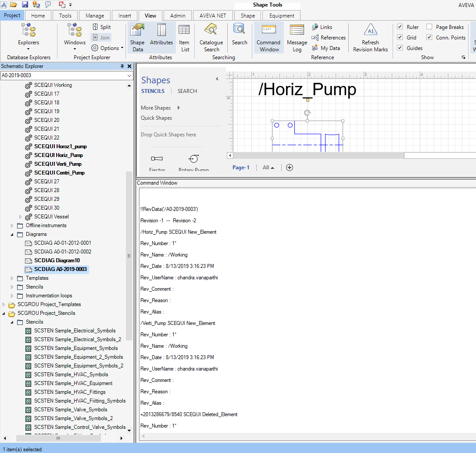Select SCEQUI Centri_Pump in the tree
Viewport: 476px width, 453px height.
[59, 173]
